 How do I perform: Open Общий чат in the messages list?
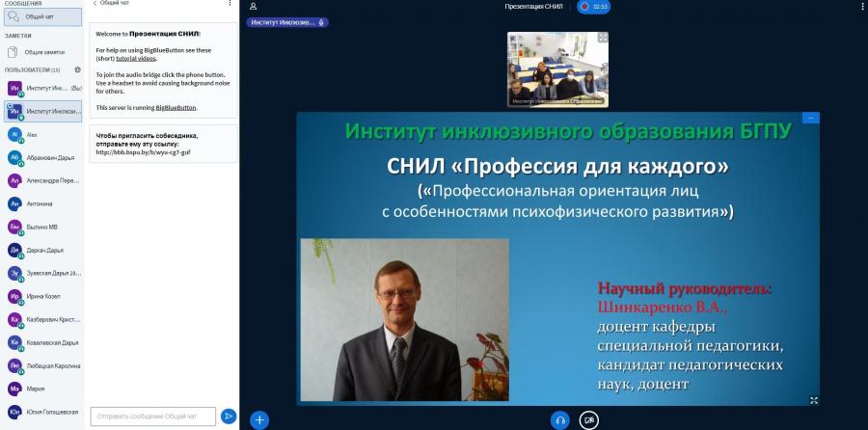tap(42, 17)
